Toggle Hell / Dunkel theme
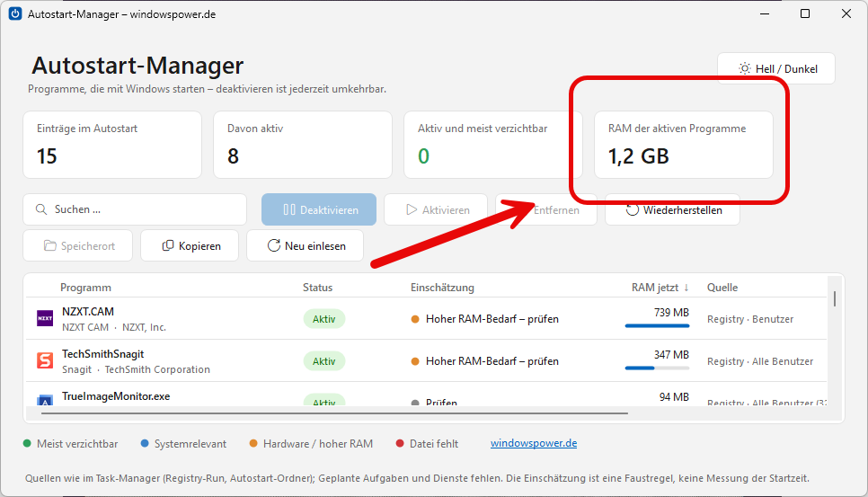This screenshot has height=497, width=868. click(776, 68)
